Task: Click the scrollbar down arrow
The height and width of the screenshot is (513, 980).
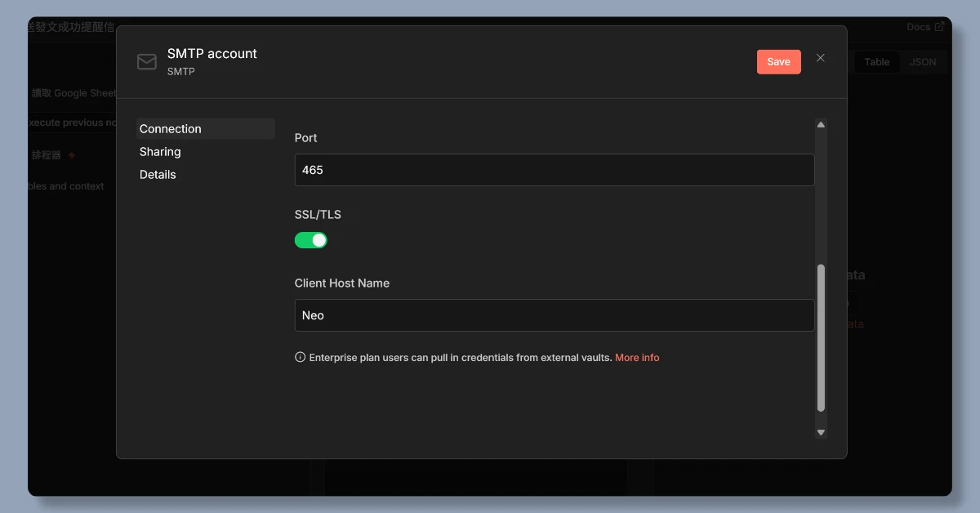Action: 821,432
